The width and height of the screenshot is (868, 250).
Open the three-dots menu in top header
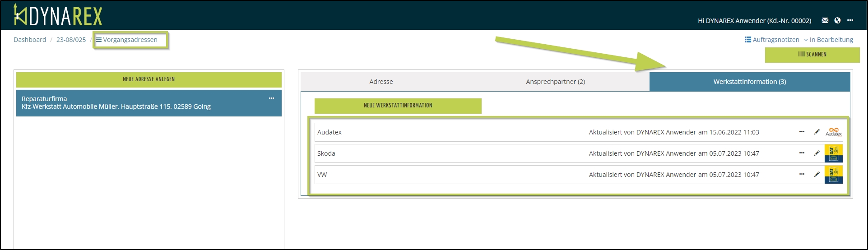[x=850, y=20]
